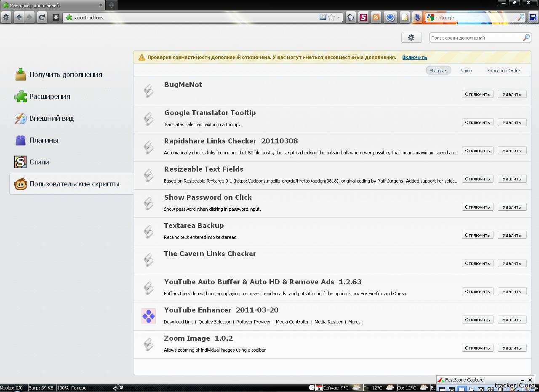Click the back navigation arrow

19,17
